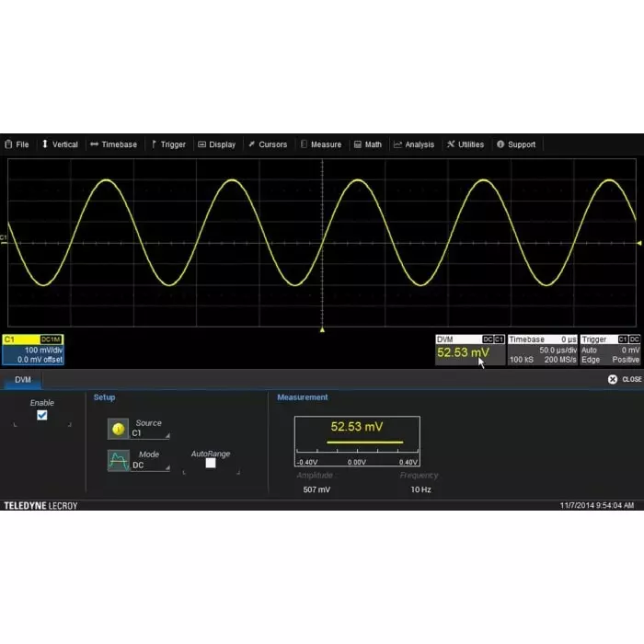Click the Trigger edge icon
This screenshot has height=644, width=644.
(x=154, y=144)
